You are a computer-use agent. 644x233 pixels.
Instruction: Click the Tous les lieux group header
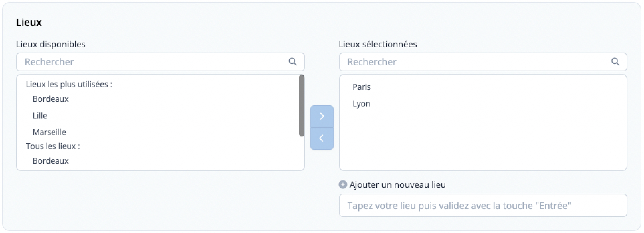(x=53, y=146)
